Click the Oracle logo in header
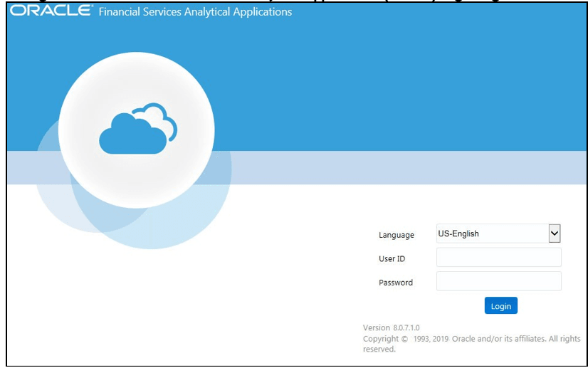The height and width of the screenshot is (368, 588). click(x=51, y=11)
